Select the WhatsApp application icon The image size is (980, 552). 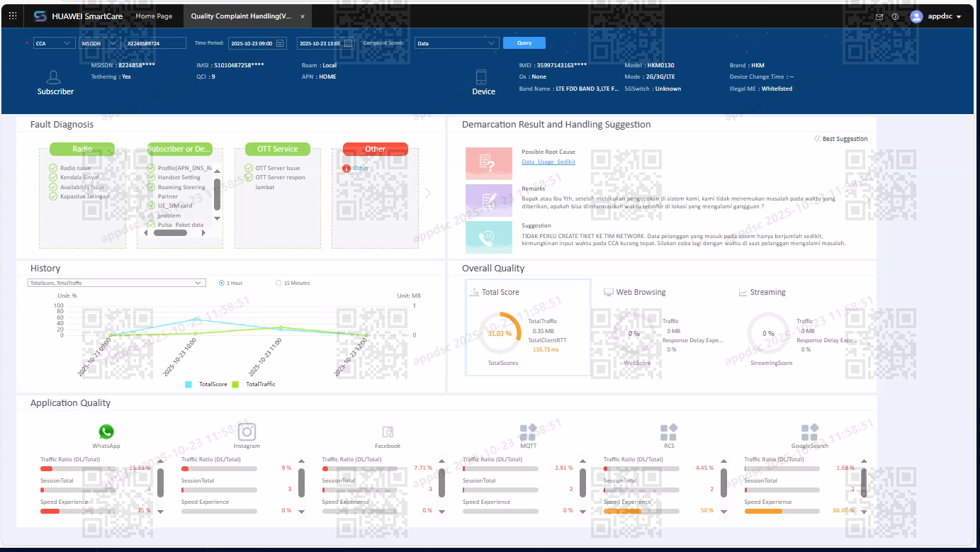[x=106, y=432]
